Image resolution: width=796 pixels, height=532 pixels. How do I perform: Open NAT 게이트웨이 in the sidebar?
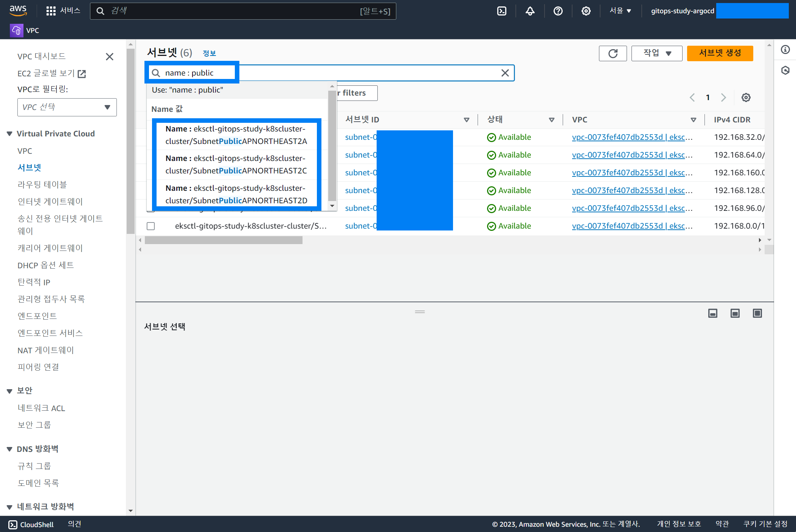tap(46, 350)
